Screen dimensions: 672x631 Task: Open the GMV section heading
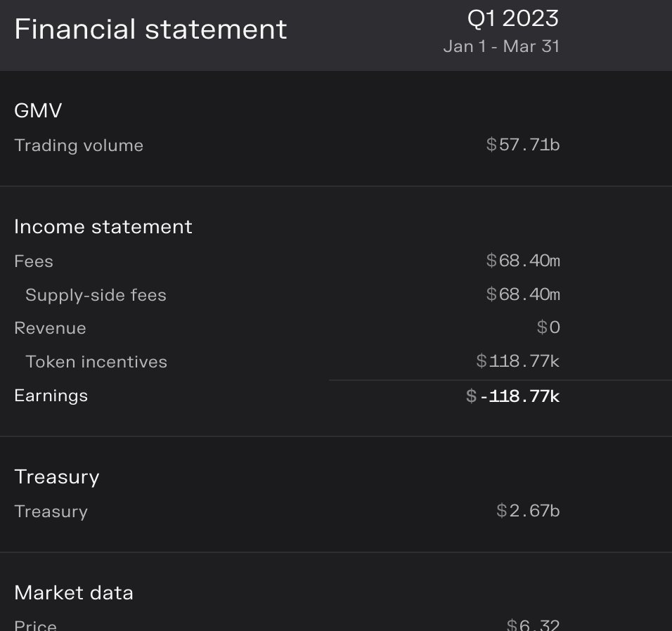[x=38, y=110]
